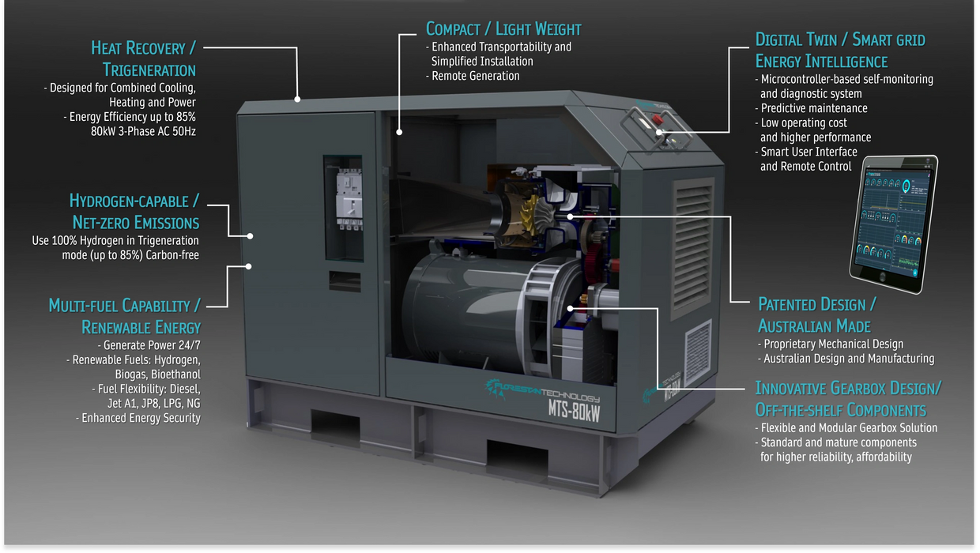
Task: Select 'Enhanced Transportability and Simplified Installation' bullet
Action: tap(498, 54)
